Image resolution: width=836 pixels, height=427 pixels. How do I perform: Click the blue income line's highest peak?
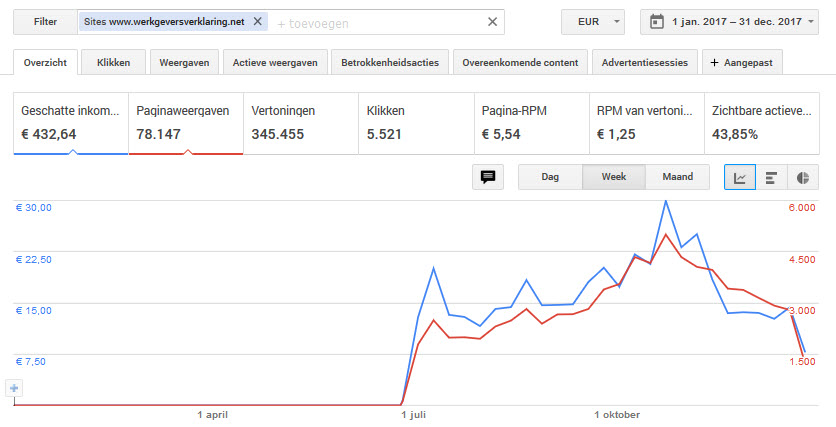coord(665,202)
